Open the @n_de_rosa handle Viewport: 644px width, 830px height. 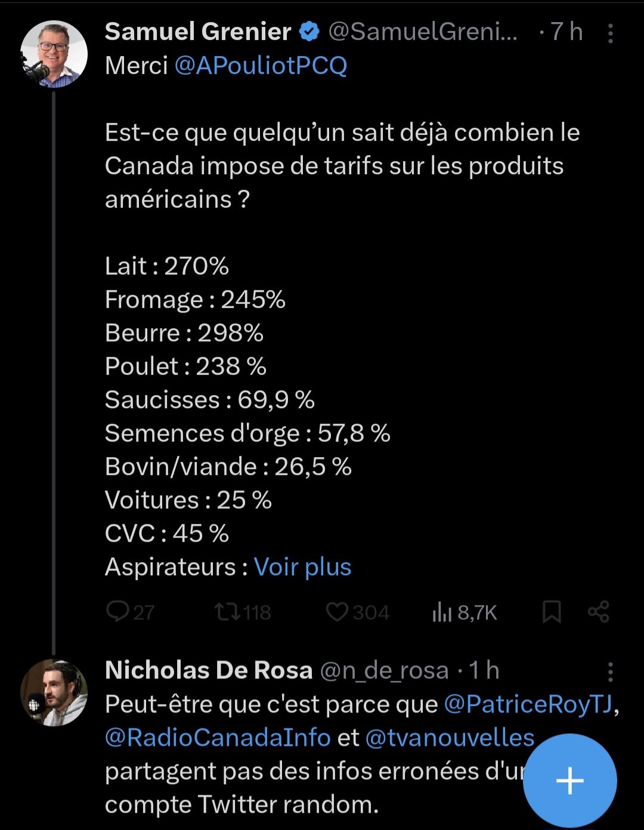[x=385, y=671]
